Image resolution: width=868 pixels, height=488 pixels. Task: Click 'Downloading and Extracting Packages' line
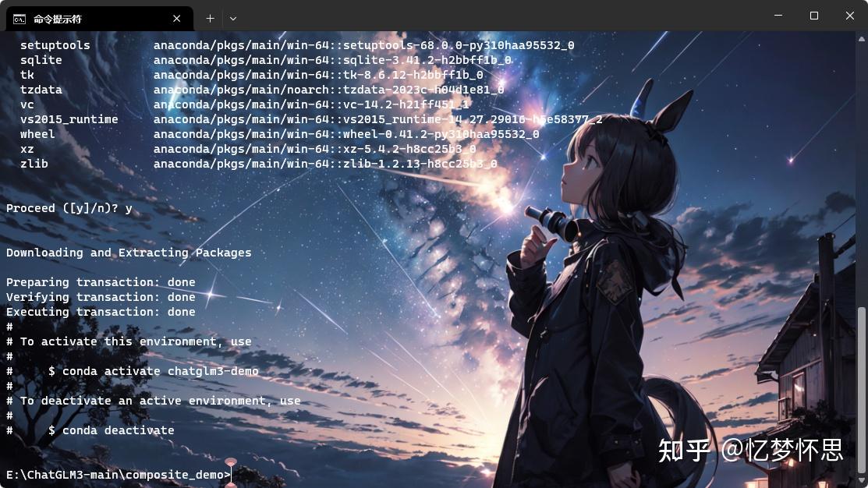tap(129, 253)
